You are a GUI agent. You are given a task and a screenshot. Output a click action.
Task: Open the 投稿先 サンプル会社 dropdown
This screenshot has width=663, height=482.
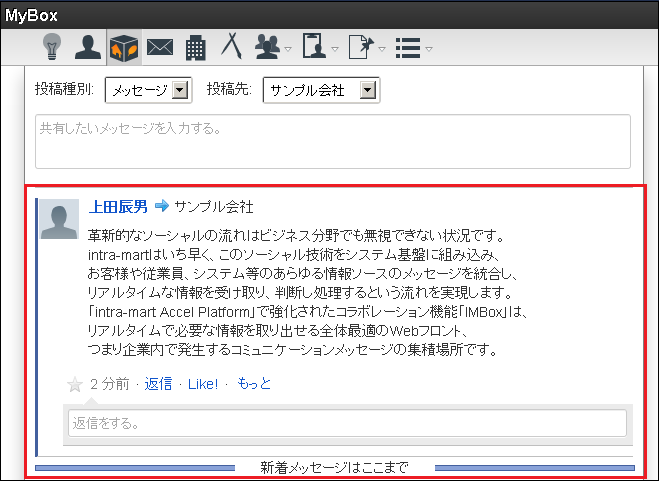pyautogui.click(x=321, y=90)
